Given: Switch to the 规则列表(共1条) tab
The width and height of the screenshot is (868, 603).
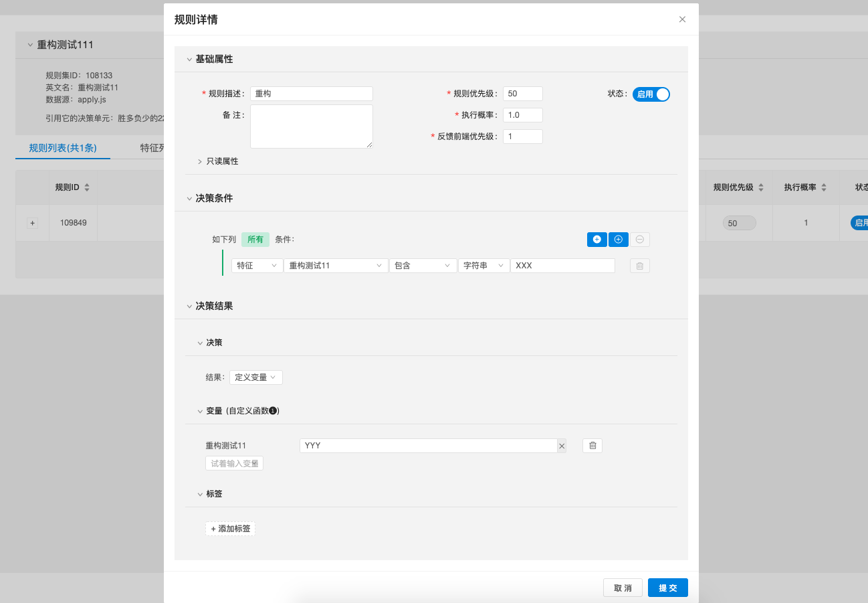Looking at the screenshot, I should pyautogui.click(x=63, y=148).
